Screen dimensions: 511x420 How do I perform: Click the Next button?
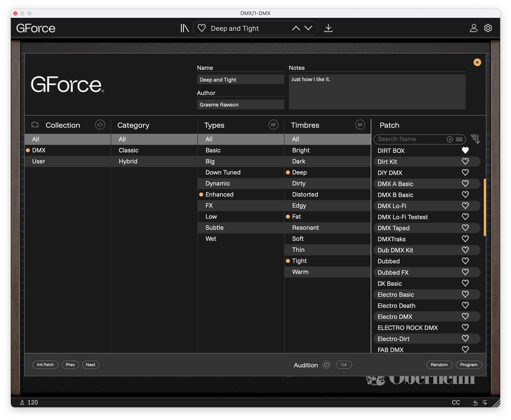[91, 365]
